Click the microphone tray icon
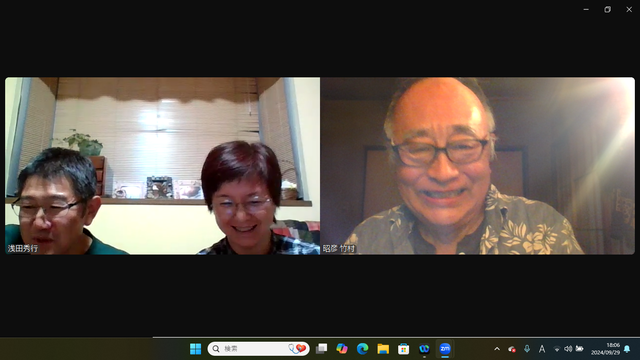The image size is (640, 360). click(527, 349)
